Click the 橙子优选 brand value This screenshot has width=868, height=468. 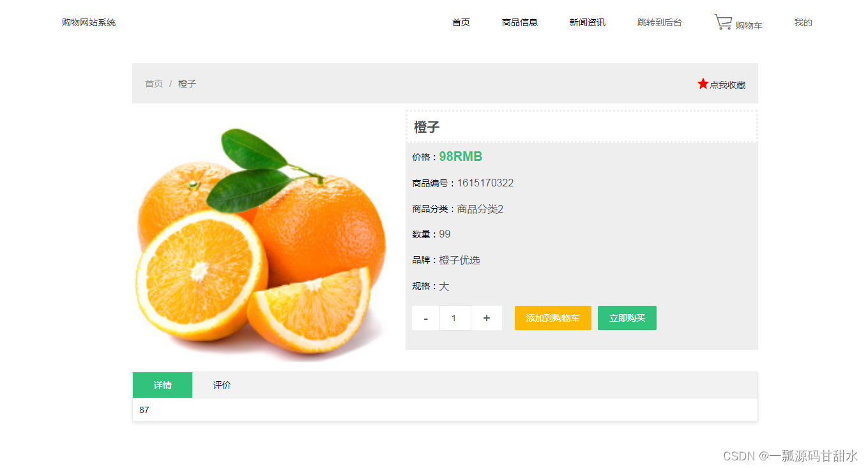[459, 260]
